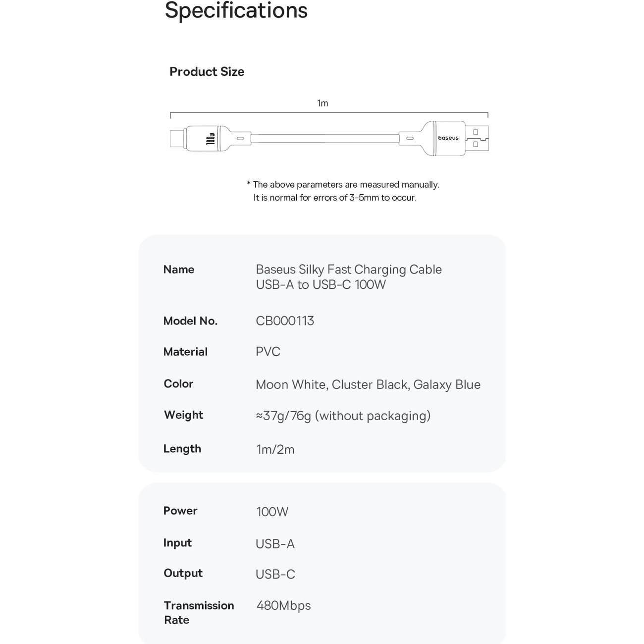Click the 100W label on the cable diagram

click(x=211, y=139)
